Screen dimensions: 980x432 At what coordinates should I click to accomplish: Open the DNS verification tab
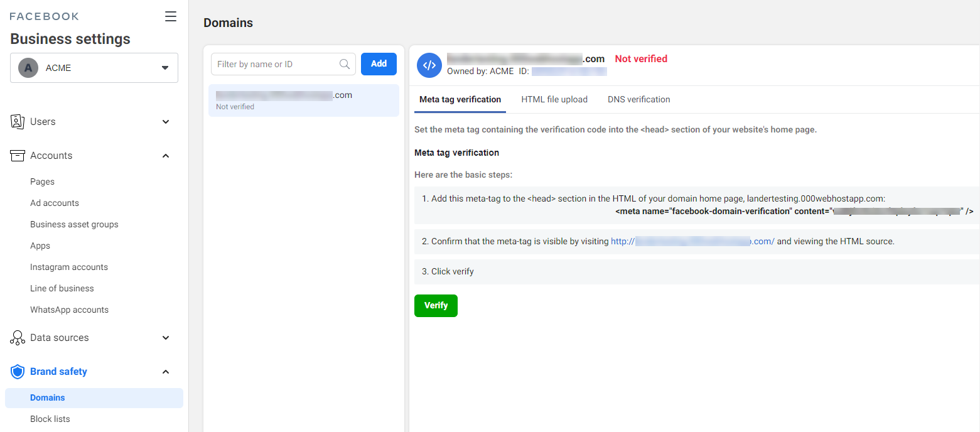click(638, 99)
